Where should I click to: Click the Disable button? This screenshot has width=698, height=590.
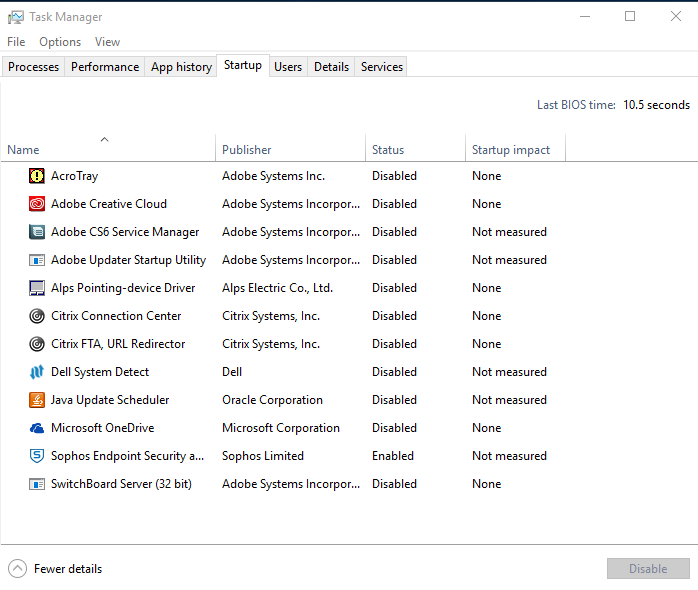coord(648,569)
